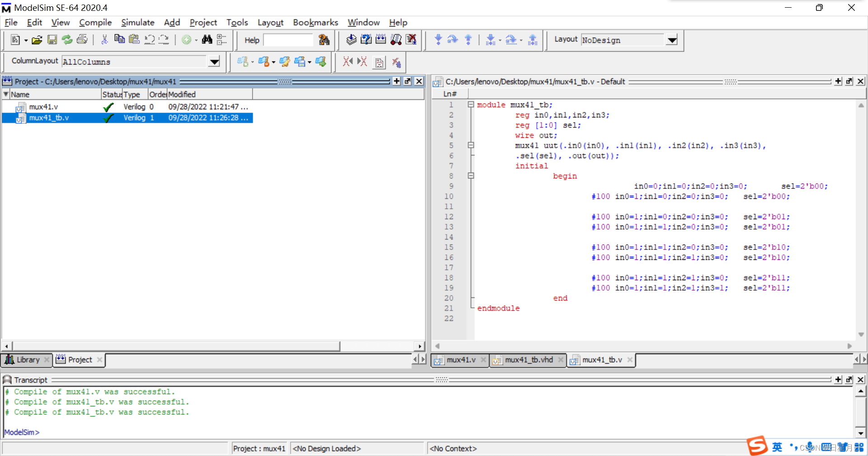868x456 pixels.
Task: Click the Search documentation icon next to Help
Action: [324, 40]
